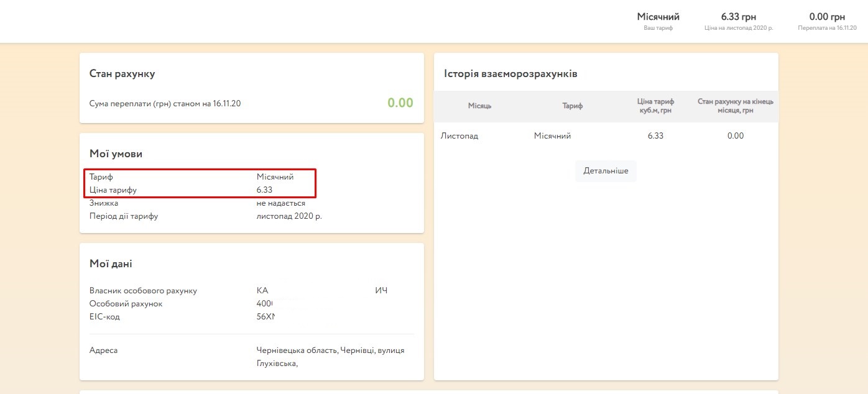The height and width of the screenshot is (394, 868).
Task: Click the 6.33 грн price in top header
Action: pyautogui.click(x=738, y=17)
